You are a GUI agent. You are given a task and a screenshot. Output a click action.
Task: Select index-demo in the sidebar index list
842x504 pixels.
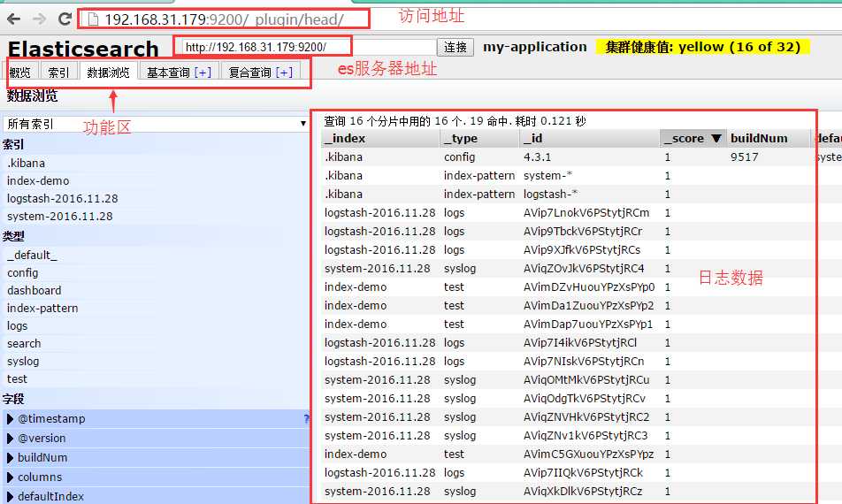tap(38, 181)
